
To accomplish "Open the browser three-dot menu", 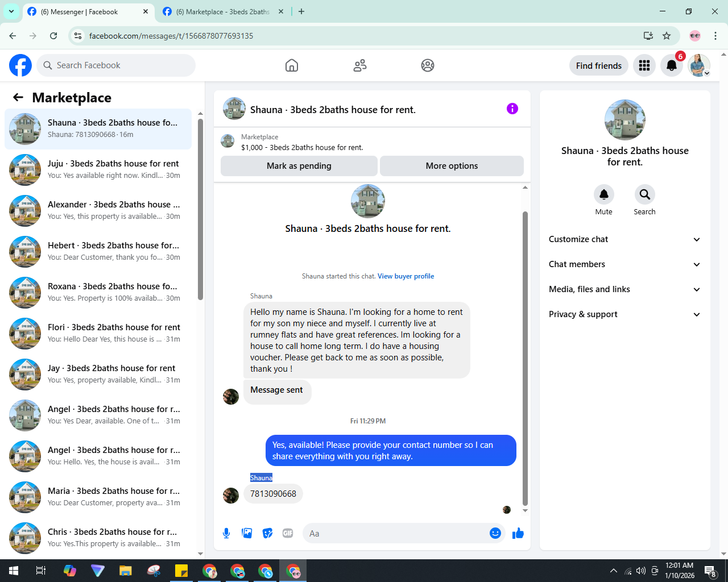I will click(715, 36).
